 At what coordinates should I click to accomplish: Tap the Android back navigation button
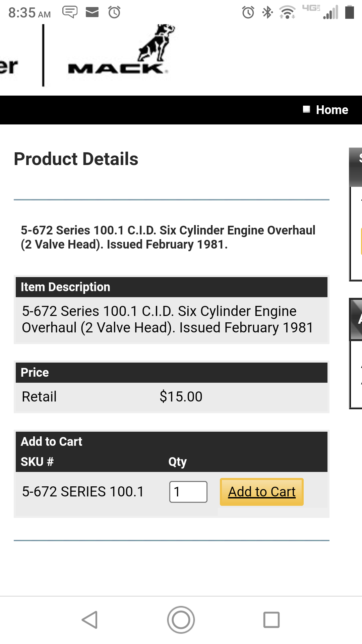pyautogui.click(x=90, y=620)
